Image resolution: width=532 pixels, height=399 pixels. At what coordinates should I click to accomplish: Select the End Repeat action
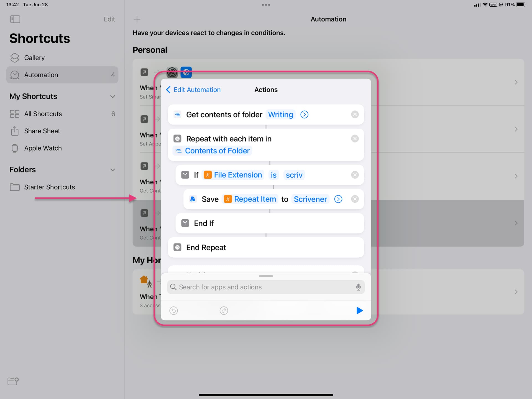point(266,248)
